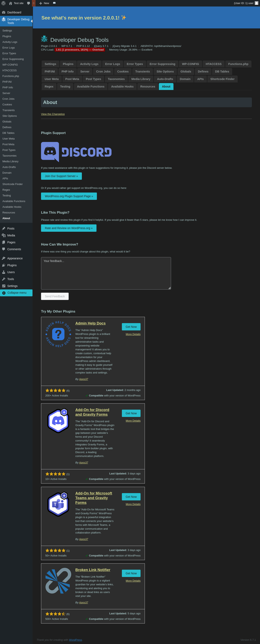Open the comments bubble in admin bar
The image size is (260, 644).
click(28, 3)
